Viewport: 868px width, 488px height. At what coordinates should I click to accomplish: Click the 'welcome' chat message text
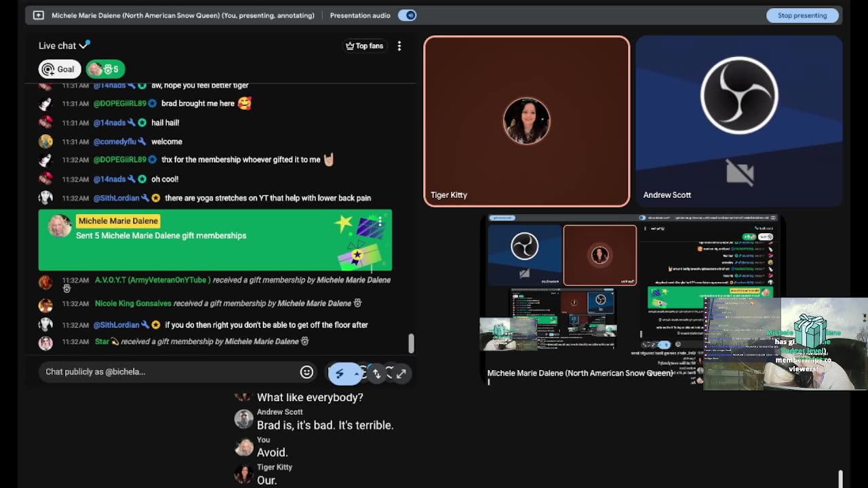pyautogui.click(x=166, y=142)
